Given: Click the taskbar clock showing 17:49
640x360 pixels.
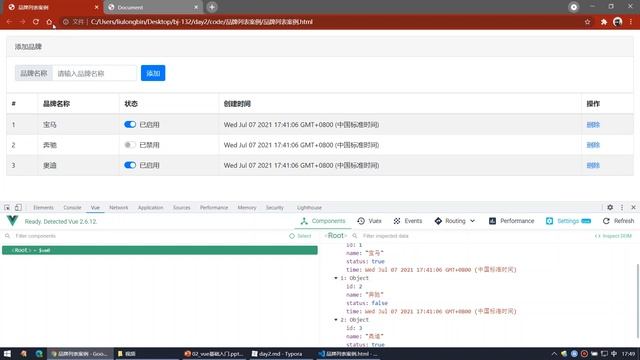Looking at the screenshot, I should (x=628, y=353).
